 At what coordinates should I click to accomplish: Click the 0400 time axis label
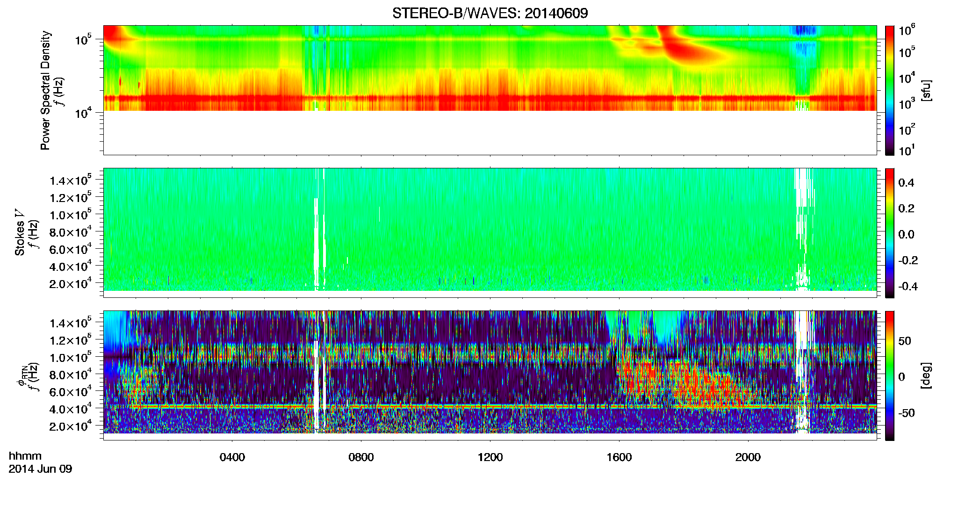pyautogui.click(x=232, y=457)
